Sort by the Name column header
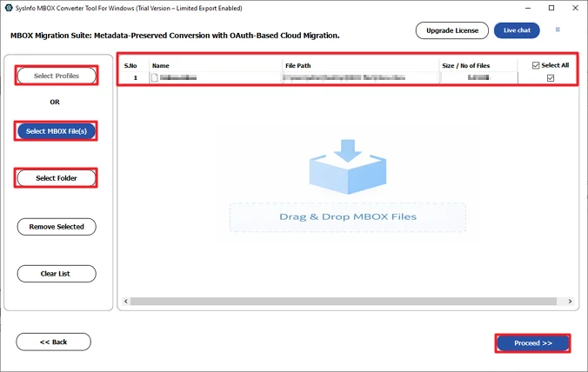The image size is (588, 372). (x=161, y=65)
